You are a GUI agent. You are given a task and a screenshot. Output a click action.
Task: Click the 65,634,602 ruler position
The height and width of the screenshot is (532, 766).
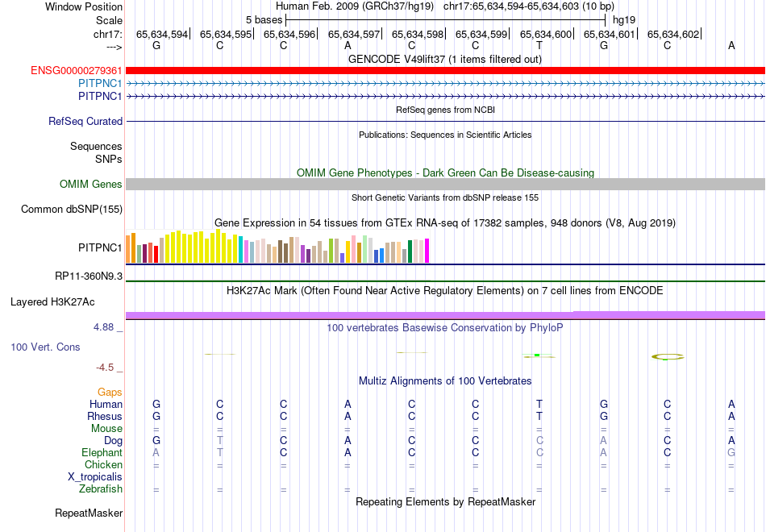673,34
